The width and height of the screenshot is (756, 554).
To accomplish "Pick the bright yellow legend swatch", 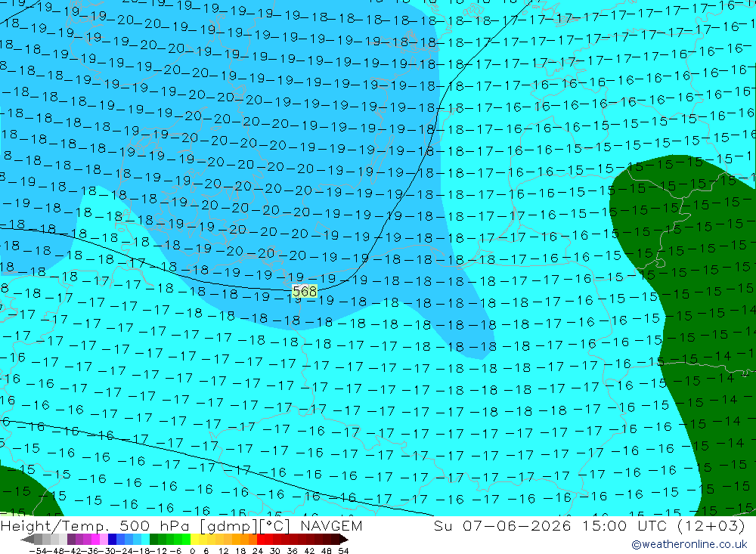I will pyautogui.click(x=195, y=540).
